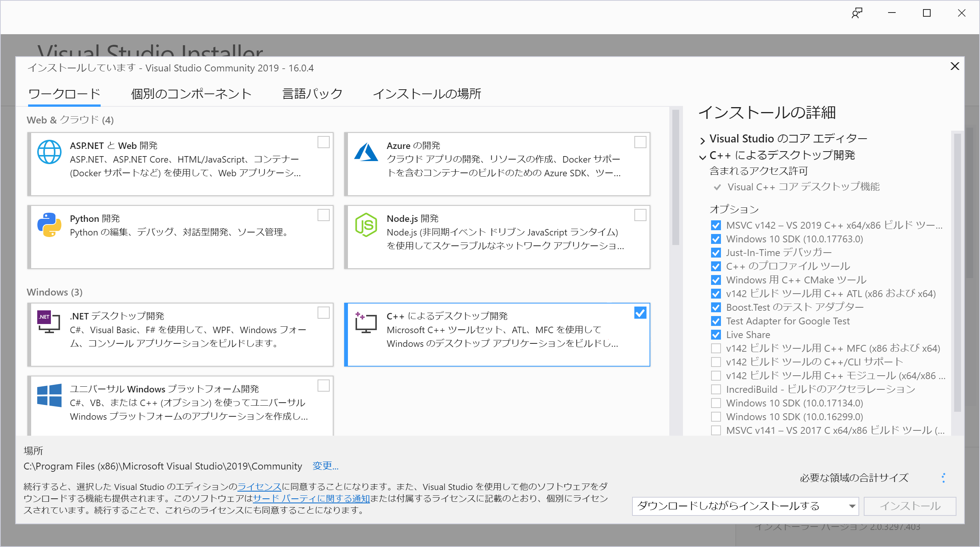This screenshot has width=980, height=547.
Task: Click the Web & クラウド (4) heading
Action: pos(70,120)
